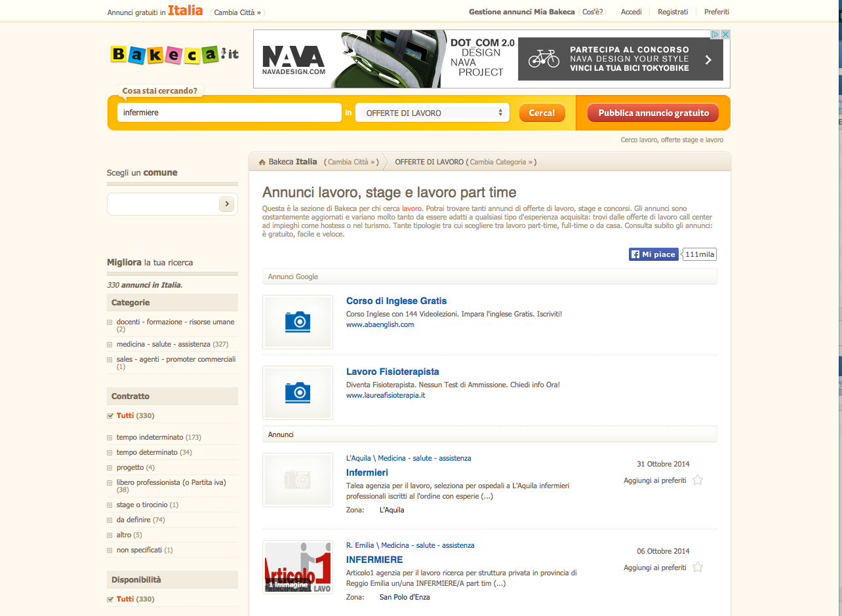Click the camera placeholder image for Corso di Inglese
This screenshot has height=616, width=842.
coord(297,322)
